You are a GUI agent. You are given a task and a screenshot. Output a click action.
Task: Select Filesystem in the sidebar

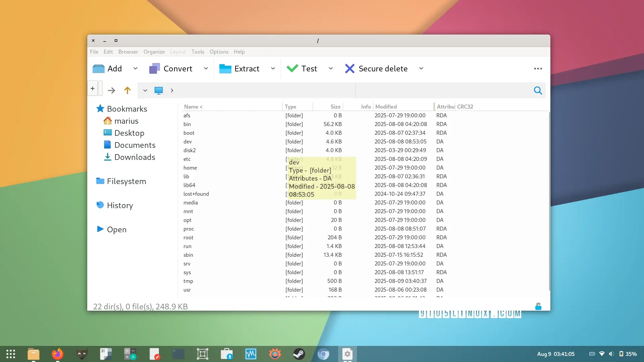click(x=126, y=181)
